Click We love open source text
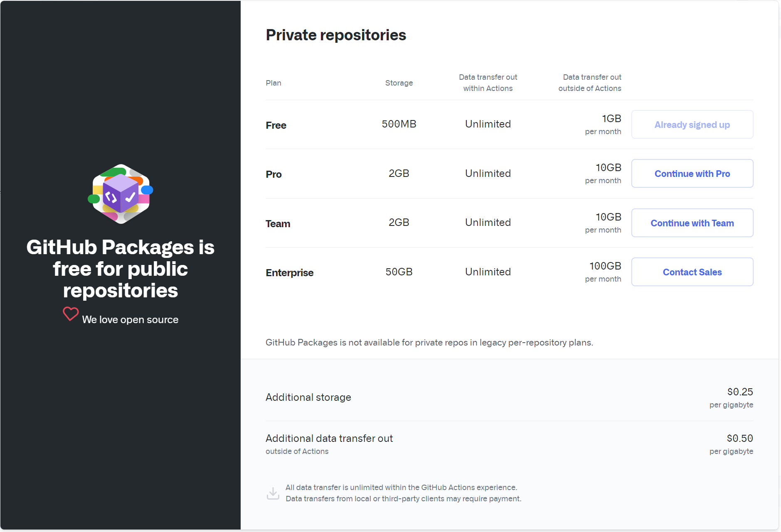This screenshot has height=532, width=781. click(x=130, y=319)
